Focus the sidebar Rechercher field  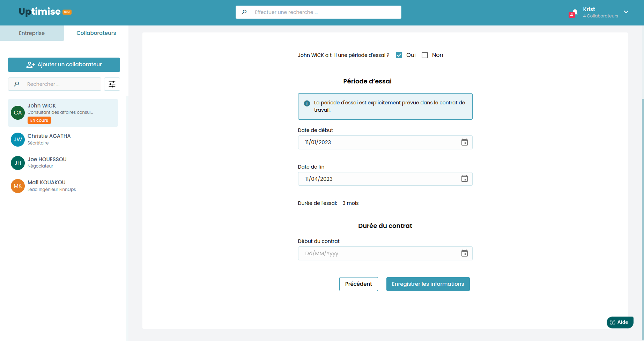(x=54, y=84)
